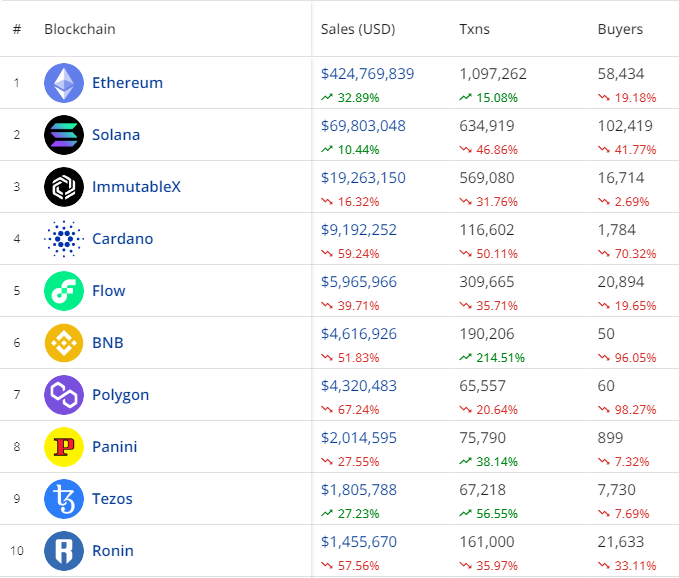
Task: Open Cardano sales figure $9,192,252
Action: (359, 230)
